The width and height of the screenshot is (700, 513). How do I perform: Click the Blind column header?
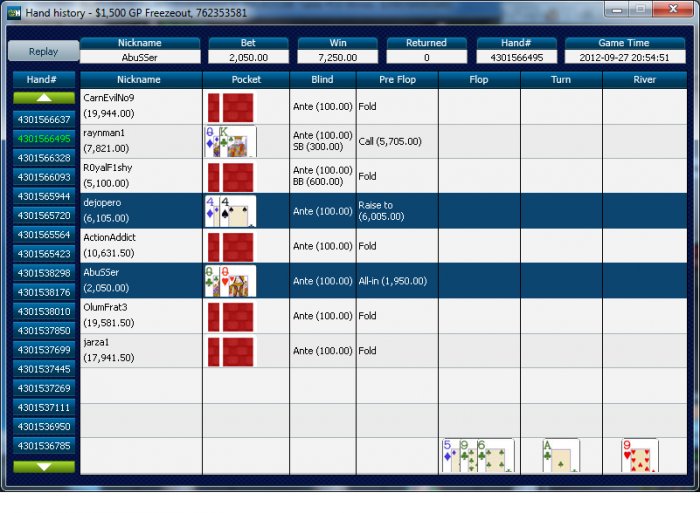pos(322,79)
